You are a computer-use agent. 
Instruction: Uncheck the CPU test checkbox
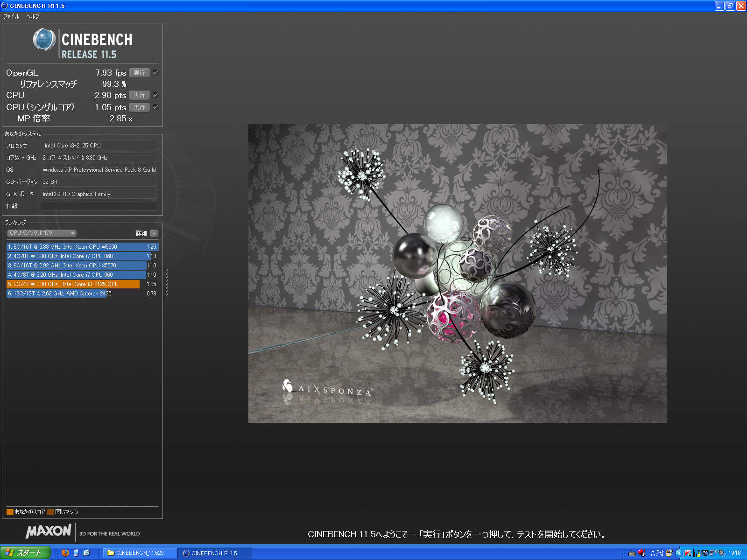[155, 95]
